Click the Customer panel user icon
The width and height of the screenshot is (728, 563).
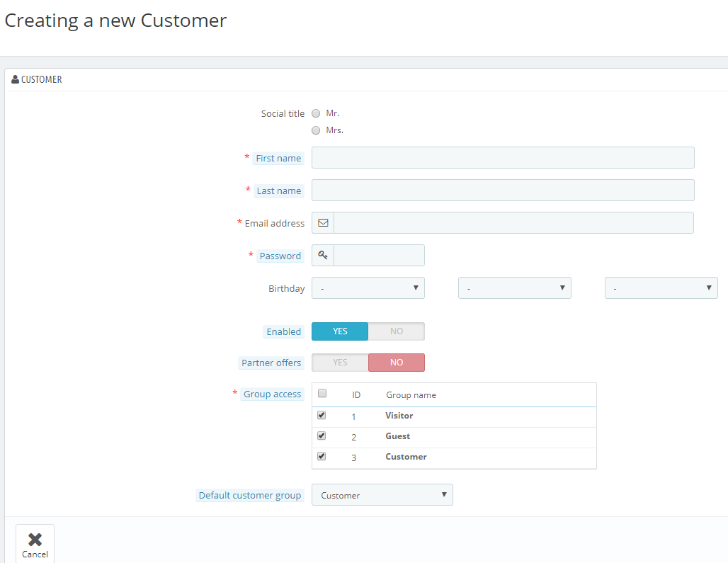click(x=15, y=80)
